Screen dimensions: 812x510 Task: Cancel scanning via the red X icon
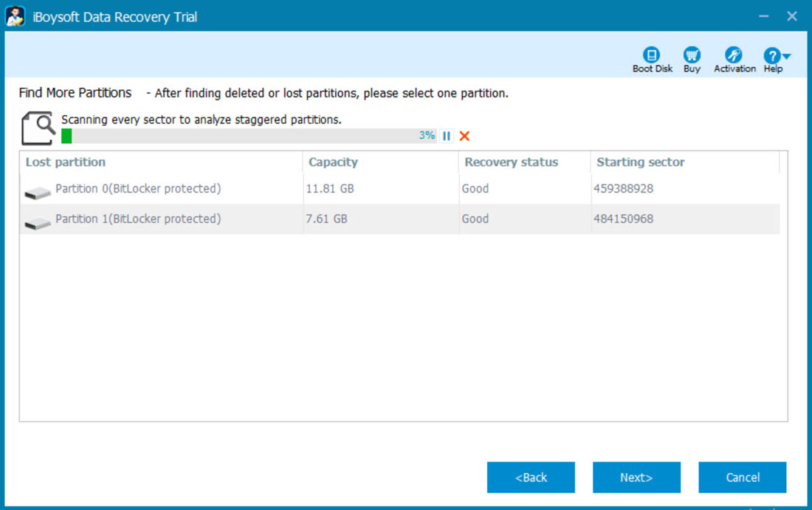pyautogui.click(x=464, y=136)
